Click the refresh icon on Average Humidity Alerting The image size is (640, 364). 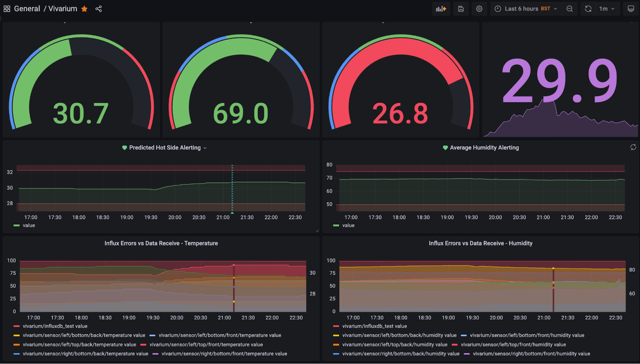(x=633, y=147)
